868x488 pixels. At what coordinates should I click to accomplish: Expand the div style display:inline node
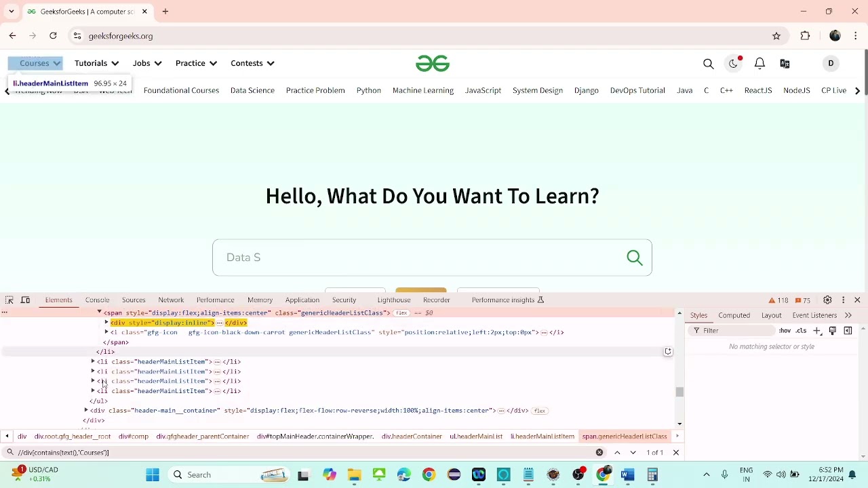tap(106, 323)
